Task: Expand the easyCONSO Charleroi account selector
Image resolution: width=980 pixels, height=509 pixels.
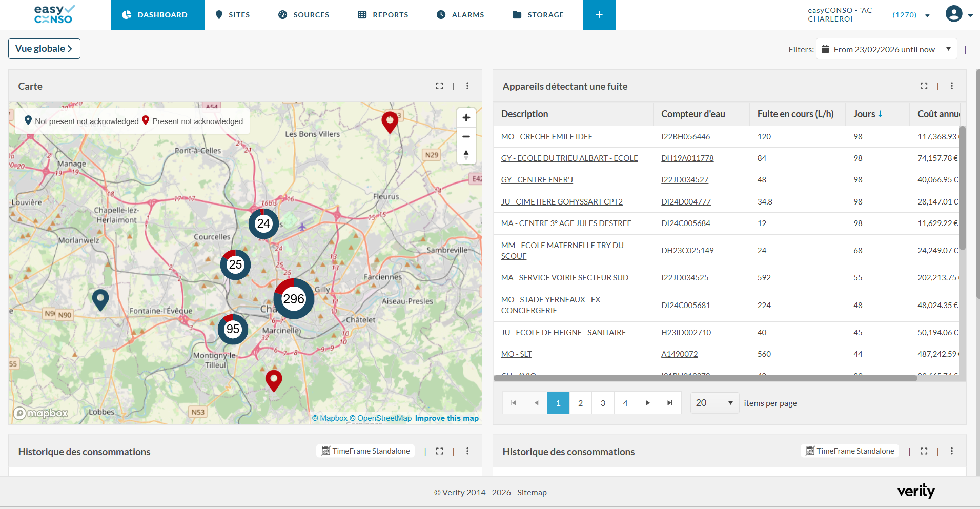Action: click(927, 15)
